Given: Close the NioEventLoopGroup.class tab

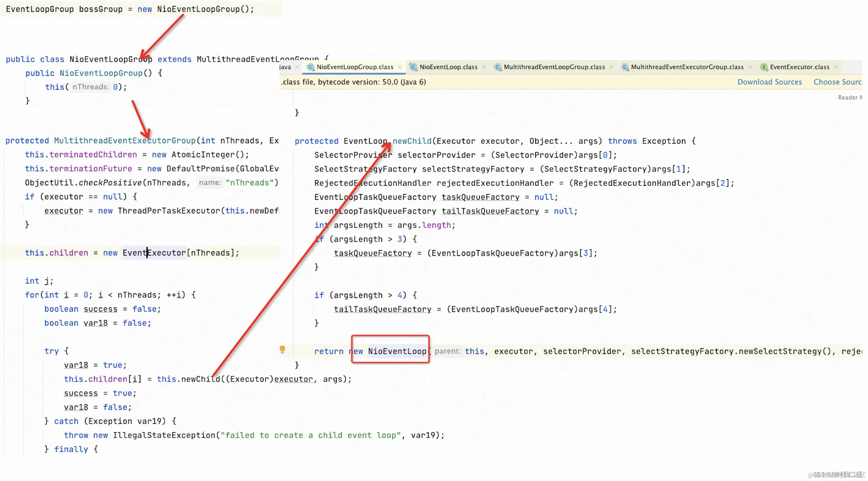Looking at the screenshot, I should [x=400, y=67].
